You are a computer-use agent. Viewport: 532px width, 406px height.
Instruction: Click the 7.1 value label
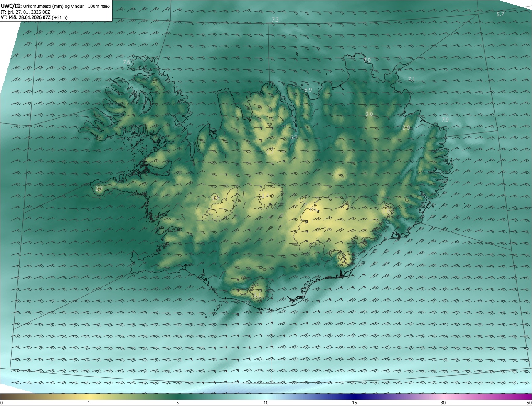tap(411, 79)
